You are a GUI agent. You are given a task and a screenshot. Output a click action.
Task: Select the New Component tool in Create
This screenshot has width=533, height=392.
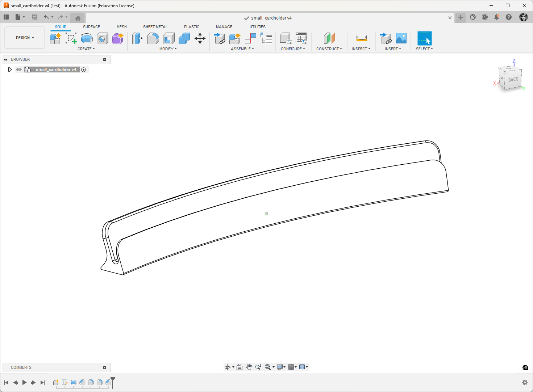pos(55,38)
